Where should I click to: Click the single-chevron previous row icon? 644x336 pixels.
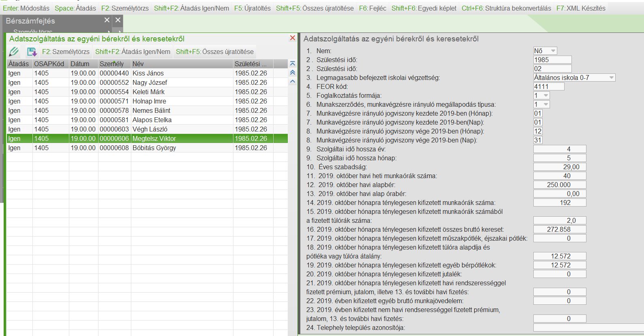click(293, 82)
